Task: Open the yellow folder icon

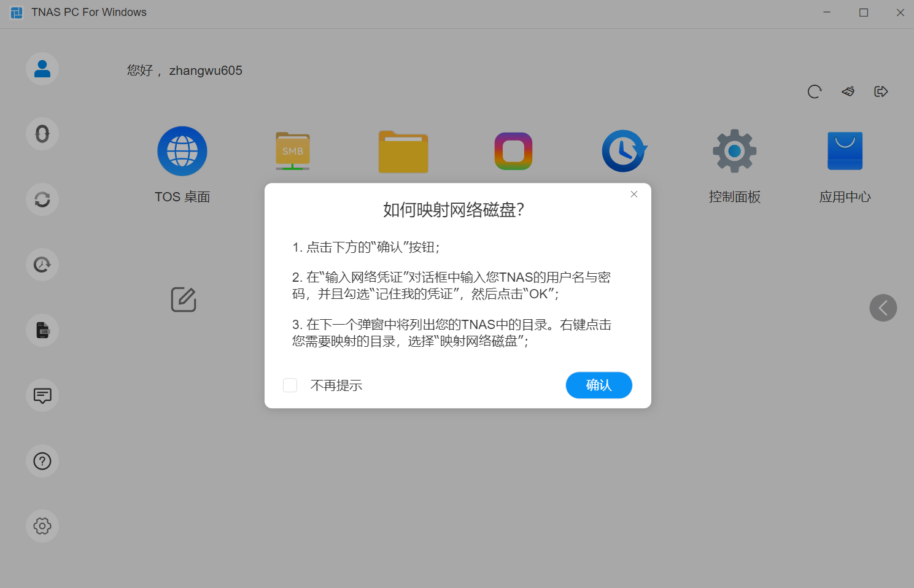Action: 403,152
